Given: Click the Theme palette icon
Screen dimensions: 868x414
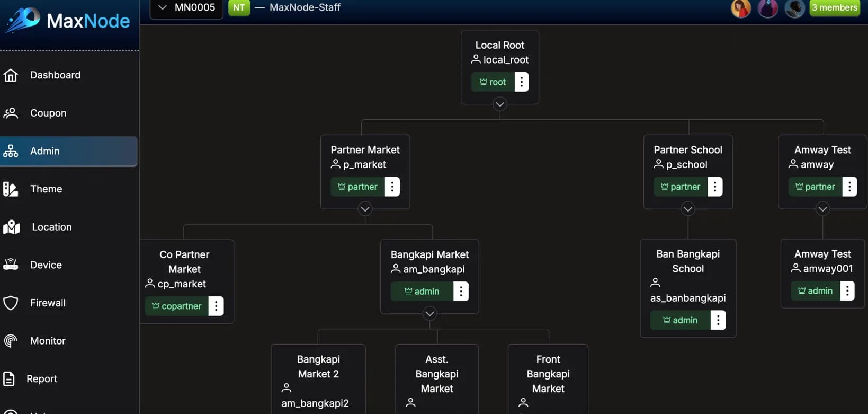Looking at the screenshot, I should coord(11,189).
